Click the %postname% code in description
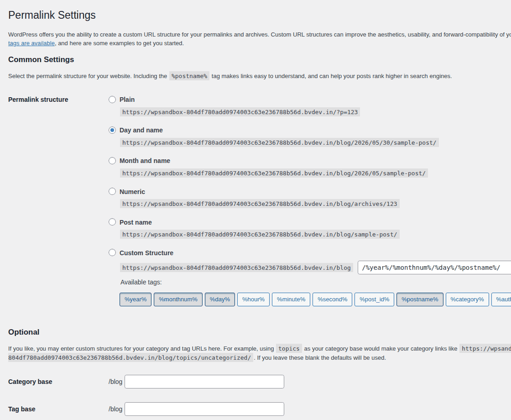The width and height of the screenshot is (511, 420). (189, 76)
